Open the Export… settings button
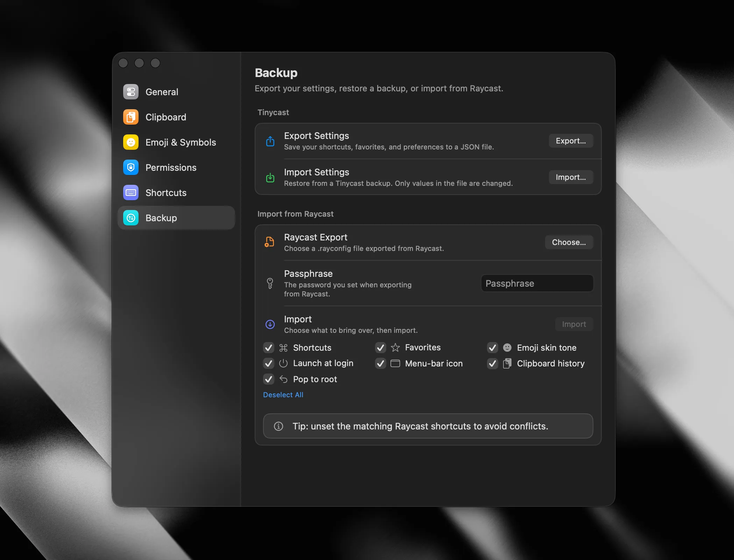 click(x=571, y=141)
